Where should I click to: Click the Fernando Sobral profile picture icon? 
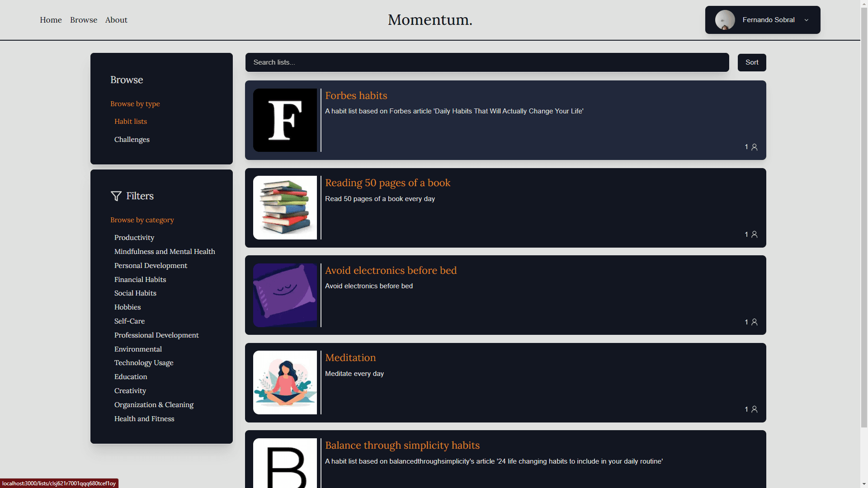coord(725,20)
